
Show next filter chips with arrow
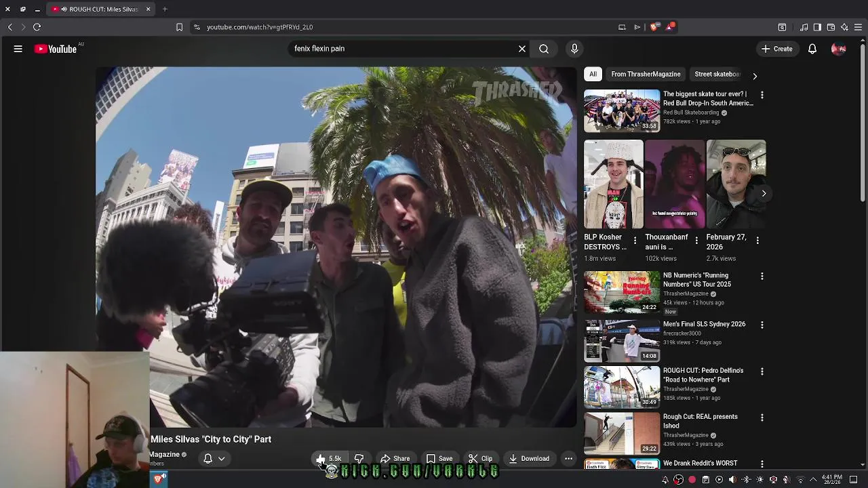(755, 76)
